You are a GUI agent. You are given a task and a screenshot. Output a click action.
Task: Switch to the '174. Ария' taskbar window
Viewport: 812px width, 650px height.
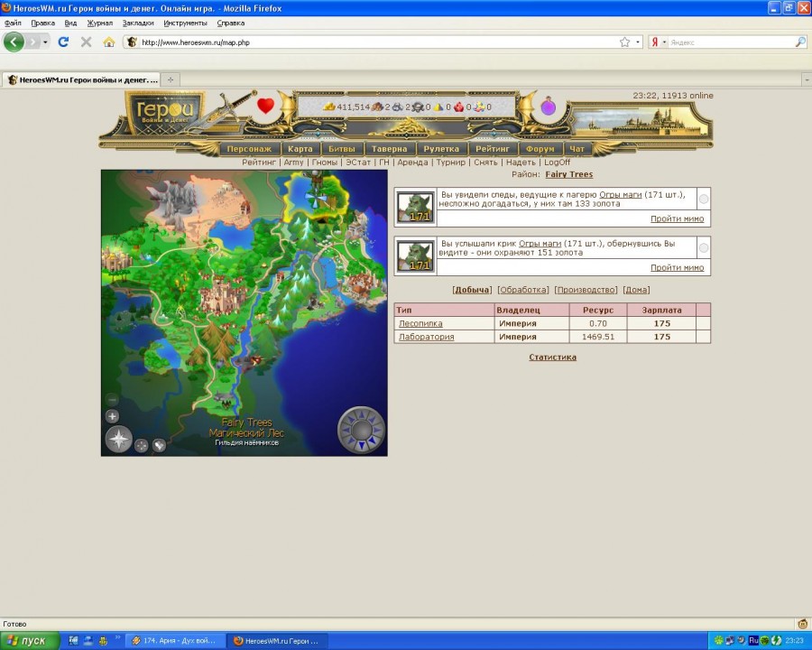[x=176, y=641]
